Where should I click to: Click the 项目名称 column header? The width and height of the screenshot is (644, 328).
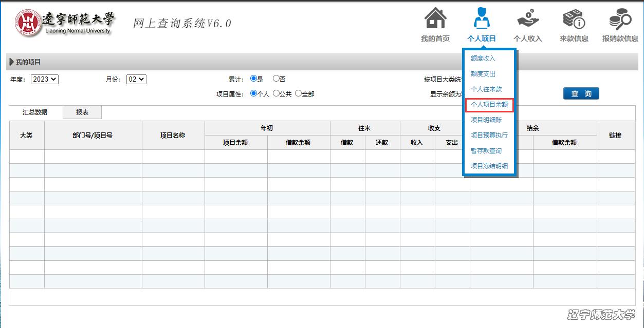173,136
